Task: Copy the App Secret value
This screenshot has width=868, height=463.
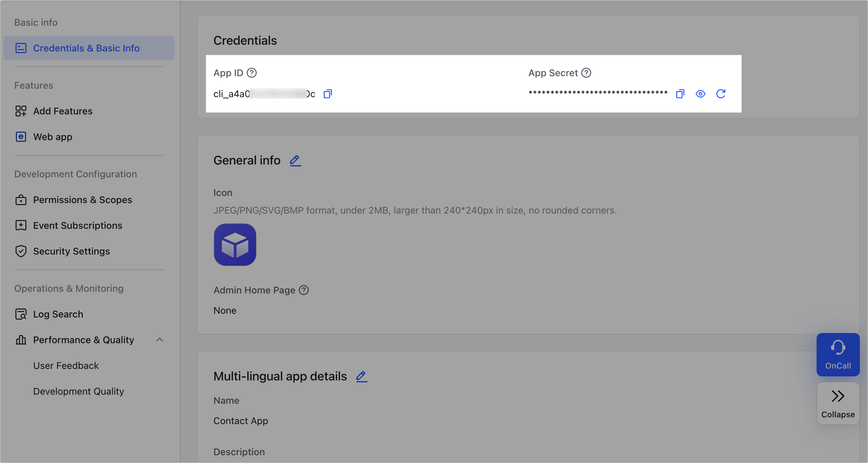Action: [680, 94]
